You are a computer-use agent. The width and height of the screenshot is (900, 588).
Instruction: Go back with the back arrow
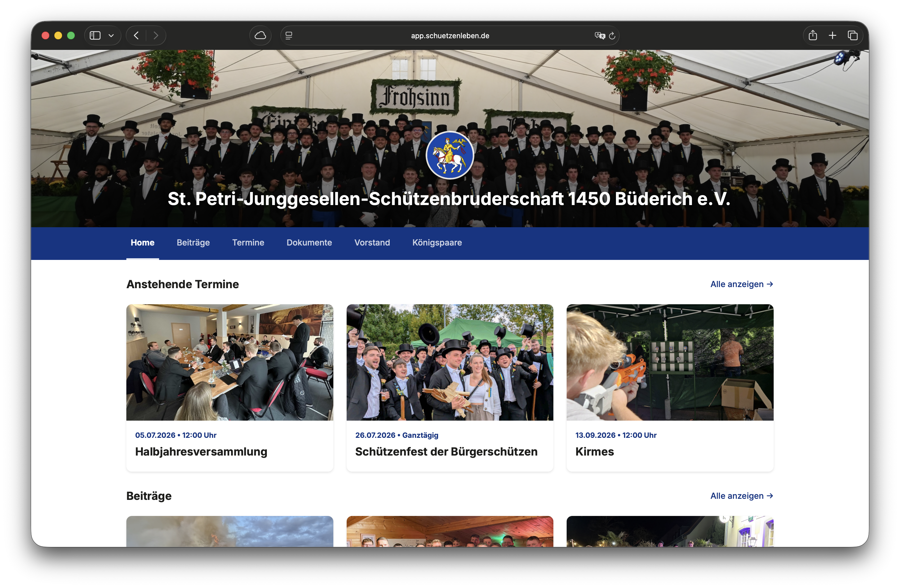[x=137, y=35]
